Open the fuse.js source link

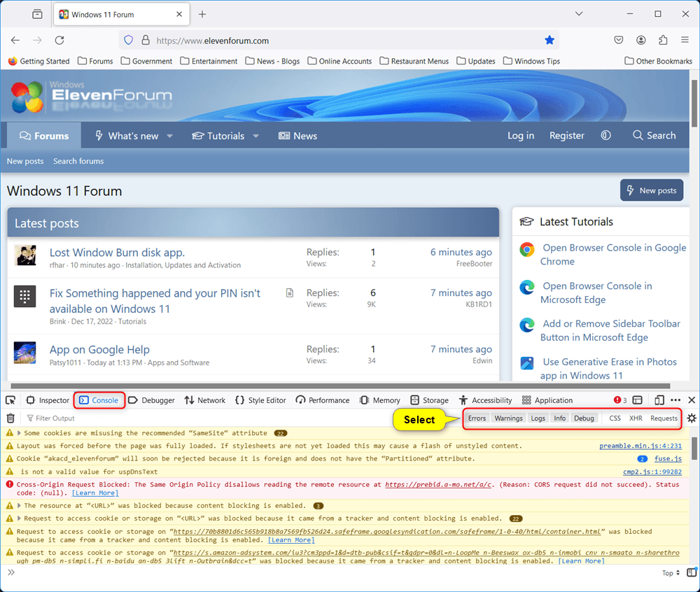tap(668, 458)
